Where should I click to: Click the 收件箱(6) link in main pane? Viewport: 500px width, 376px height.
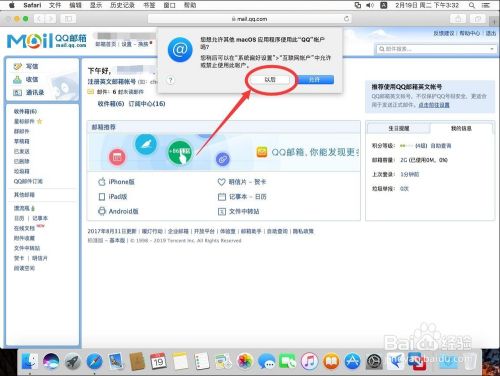pos(111,104)
